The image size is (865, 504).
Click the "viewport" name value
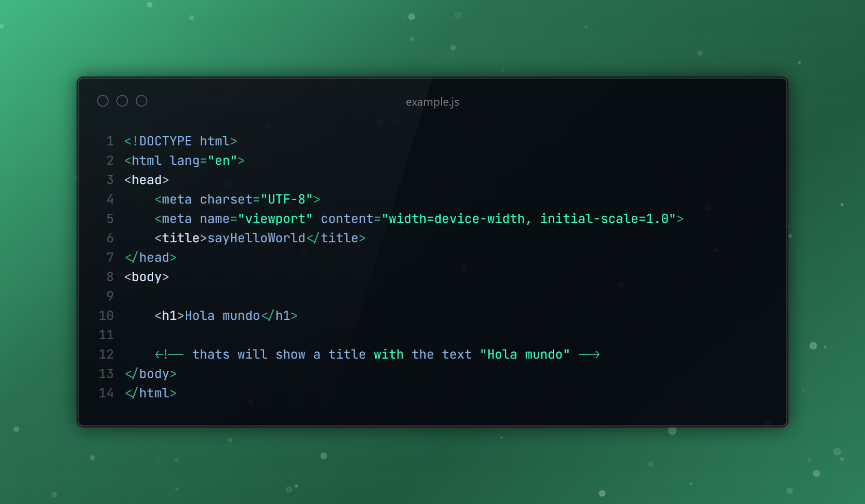click(x=275, y=219)
